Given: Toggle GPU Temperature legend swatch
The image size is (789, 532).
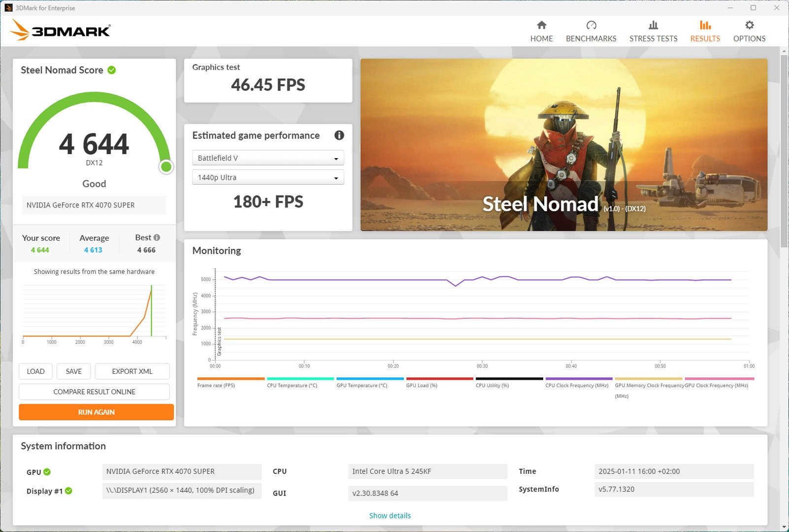Looking at the screenshot, I should coord(370,379).
